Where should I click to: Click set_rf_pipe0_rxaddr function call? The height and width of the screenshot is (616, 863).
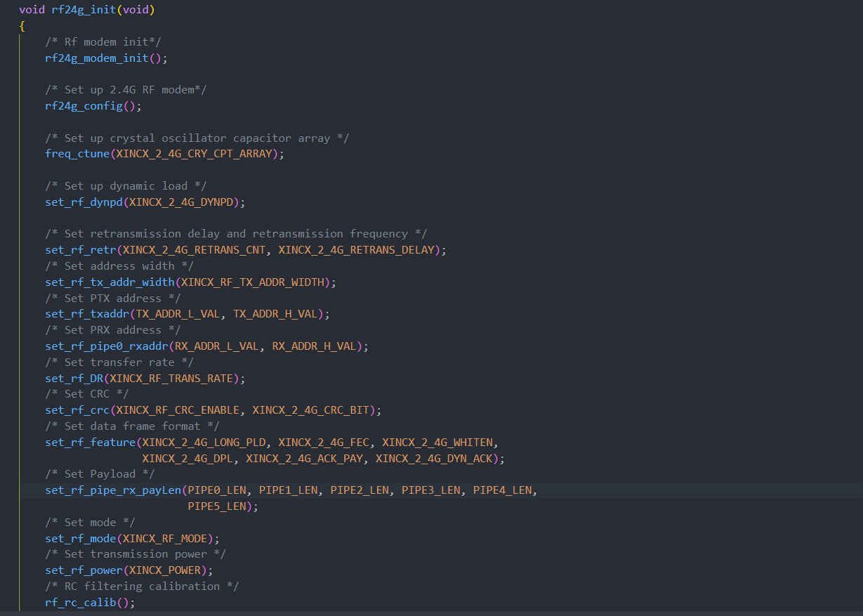pos(107,346)
